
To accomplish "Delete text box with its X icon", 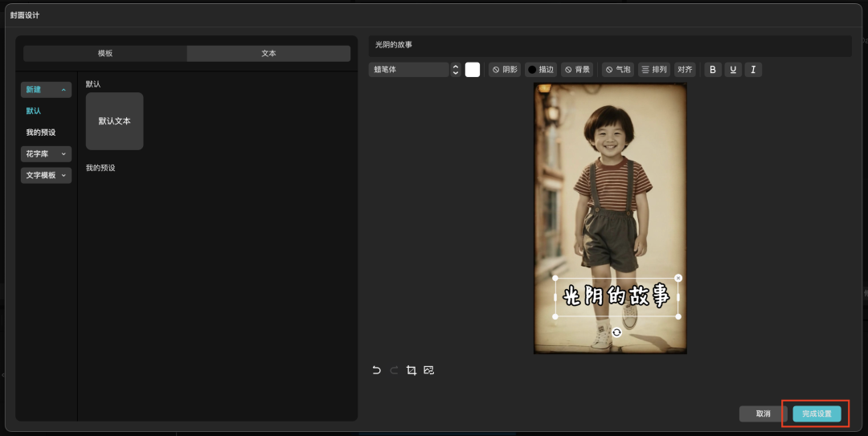I will pos(678,278).
